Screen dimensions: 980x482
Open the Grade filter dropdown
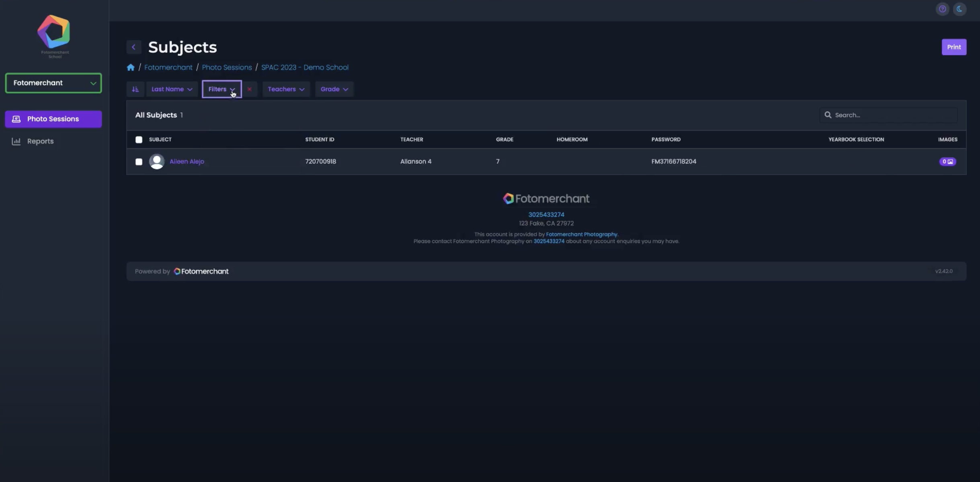334,89
